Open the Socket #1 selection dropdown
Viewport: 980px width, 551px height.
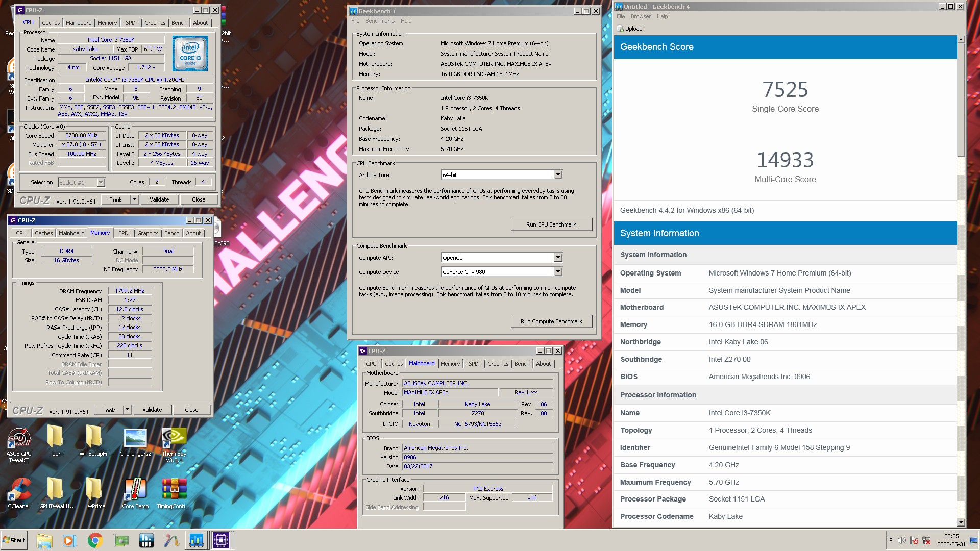(x=101, y=182)
